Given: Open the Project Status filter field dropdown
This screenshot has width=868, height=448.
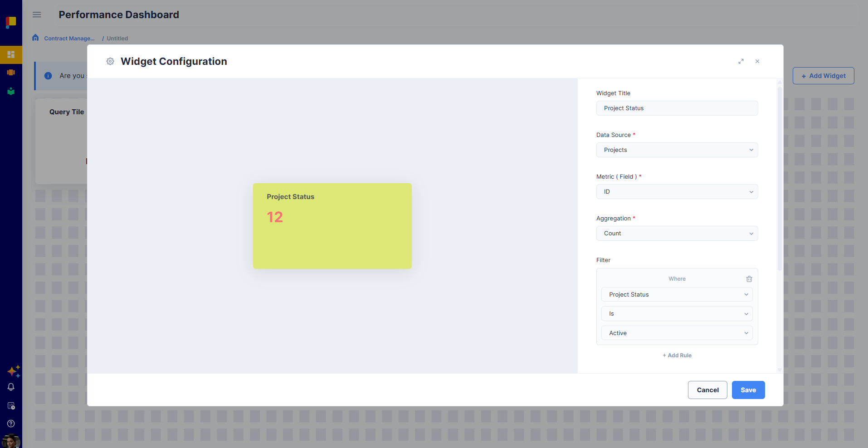Looking at the screenshot, I should click(x=677, y=295).
